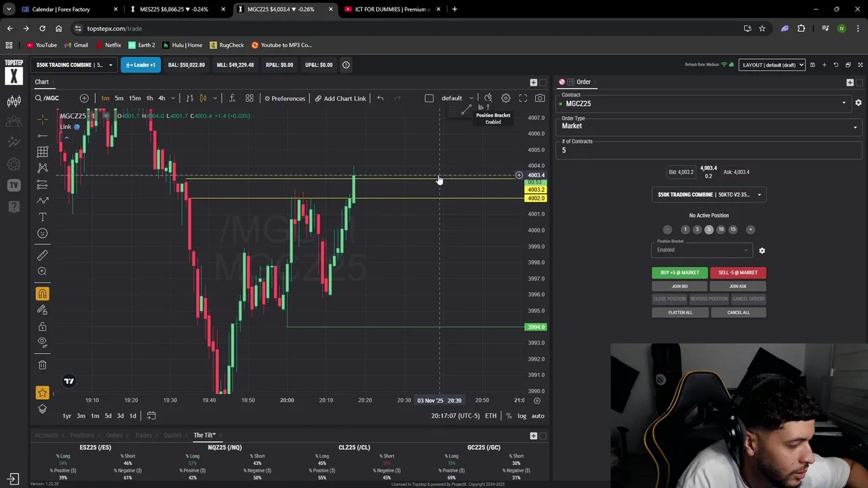Open the object tree layers icon
The height and width of the screenshot is (488, 868).
click(x=42, y=409)
